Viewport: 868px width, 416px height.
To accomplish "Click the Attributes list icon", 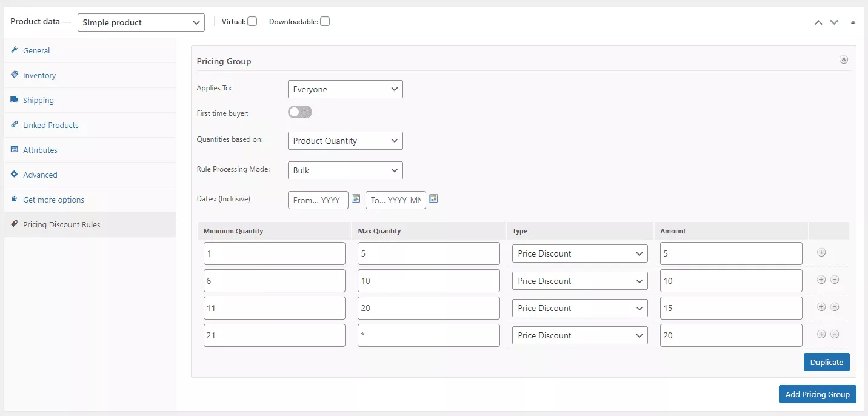I will click(x=15, y=149).
